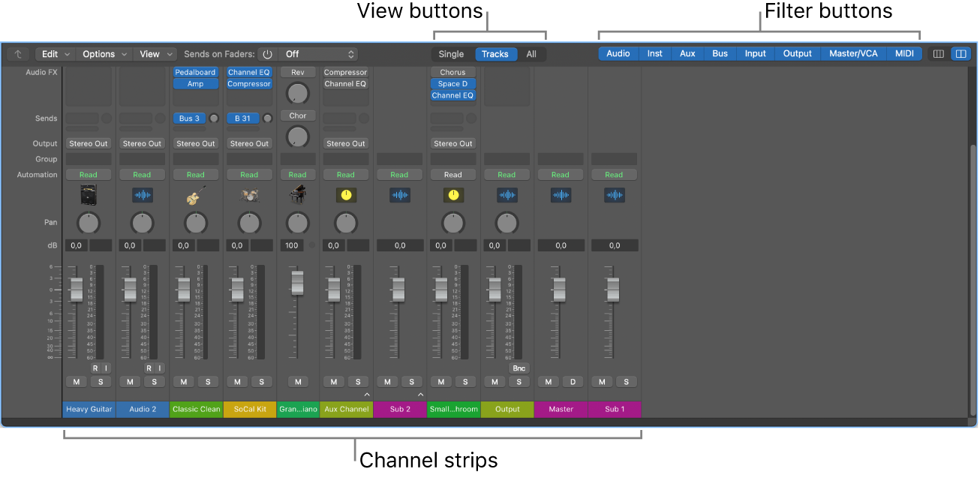980x481 pixels.
Task: Click the Sub 2 group slot
Action: (x=399, y=159)
